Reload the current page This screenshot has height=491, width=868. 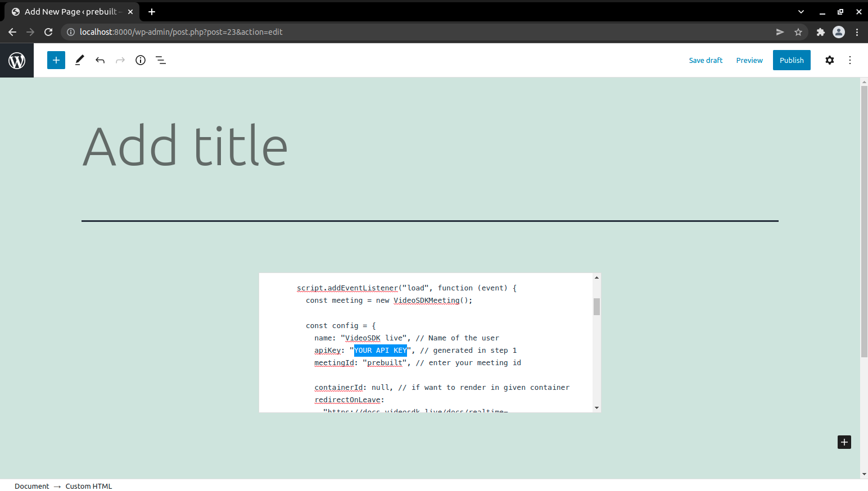48,32
